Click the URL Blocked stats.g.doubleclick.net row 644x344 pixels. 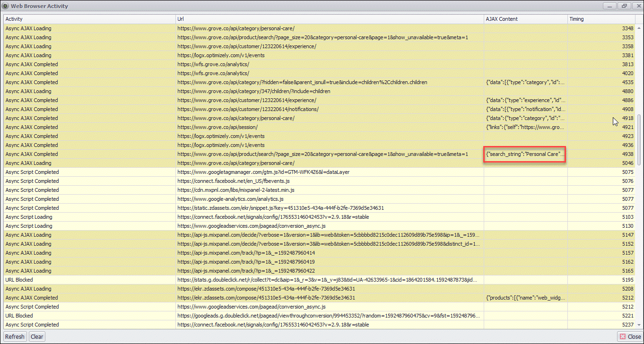click(x=329, y=280)
